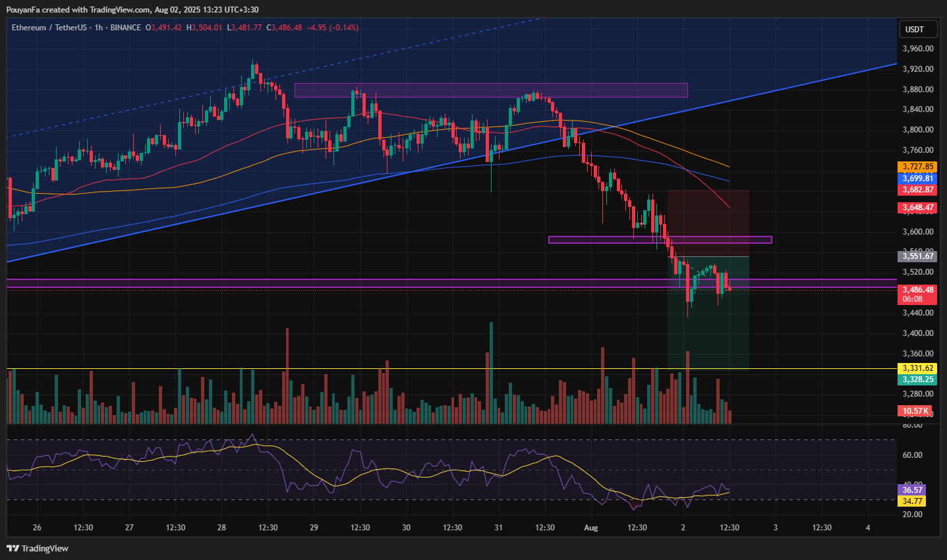The width and height of the screenshot is (947, 560).
Task: Select the blue 3,699.81 moving average label
Action: (x=917, y=179)
